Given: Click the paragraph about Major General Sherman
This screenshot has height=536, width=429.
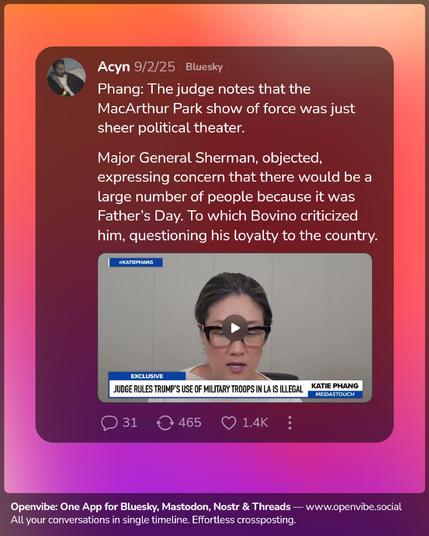Looking at the screenshot, I should 238,197.
